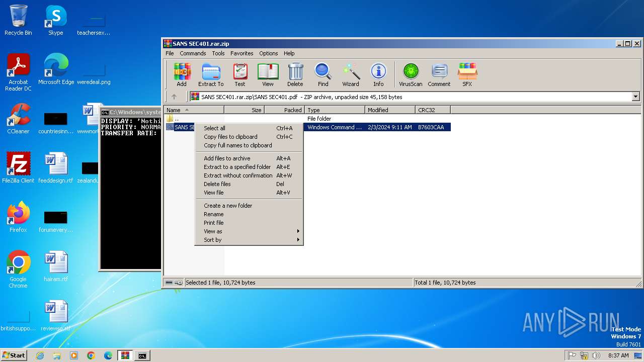The width and height of the screenshot is (644, 362).
Task: Sort by the Packed column header
Action: [x=284, y=110]
